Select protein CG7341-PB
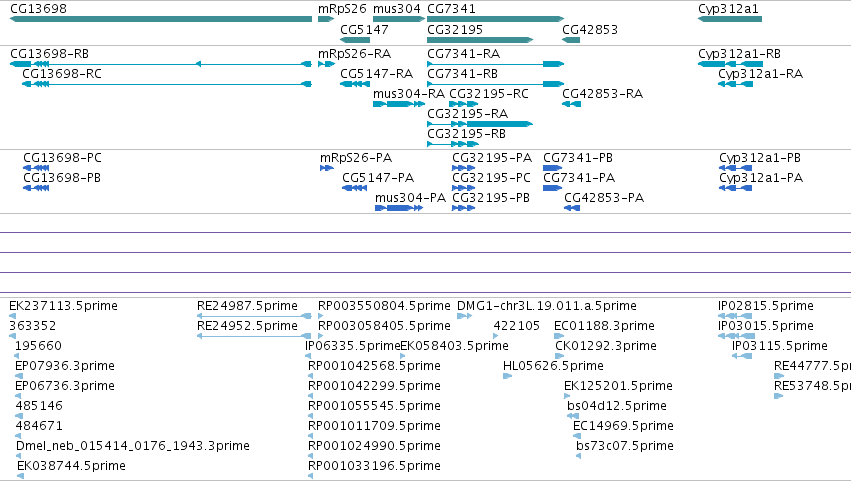The image size is (851, 481). click(x=552, y=168)
